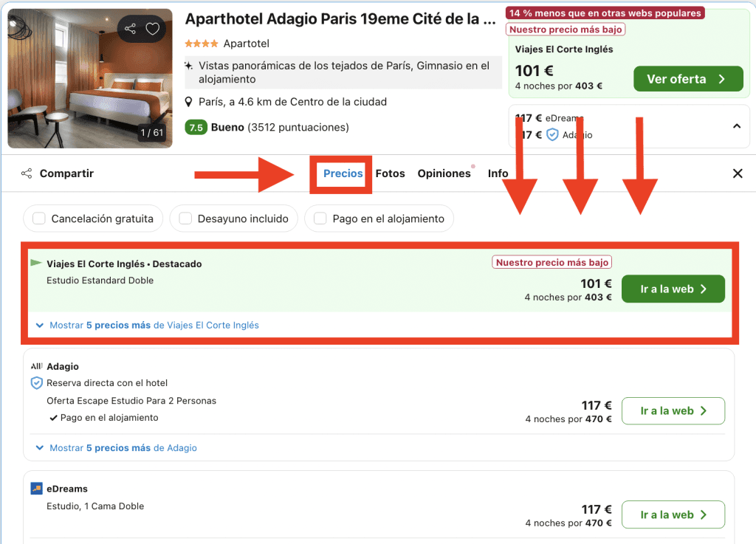This screenshot has height=544, width=756.
Task: Click the 7.5 rating badge
Action: pos(196,128)
